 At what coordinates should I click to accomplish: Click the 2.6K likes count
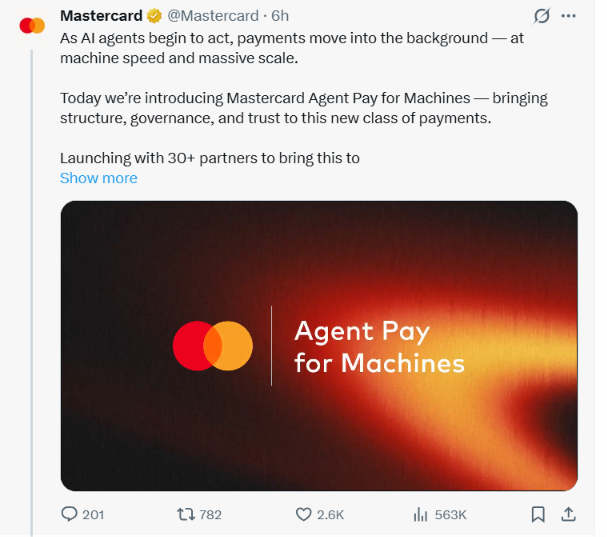coord(330,515)
